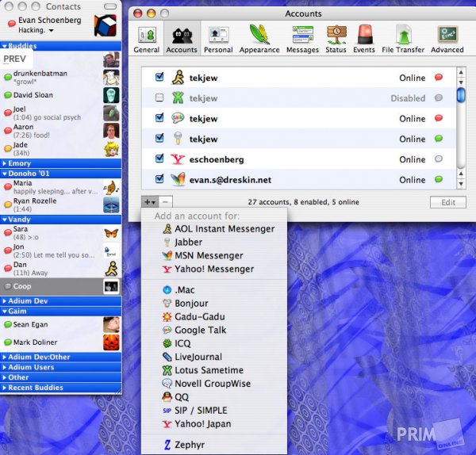Select the Coop contact row

tap(60, 286)
